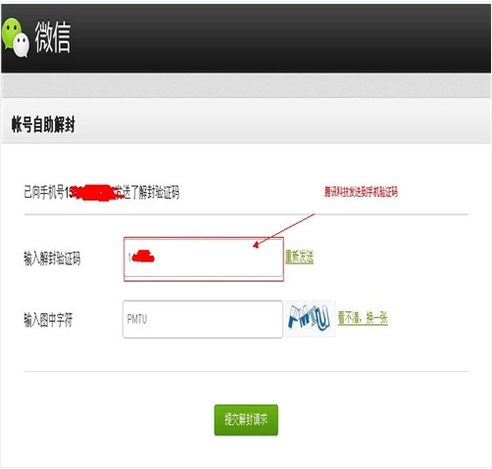Focus the captcha input field containing PMTU
Screen dimensions: 492x469
point(203,319)
